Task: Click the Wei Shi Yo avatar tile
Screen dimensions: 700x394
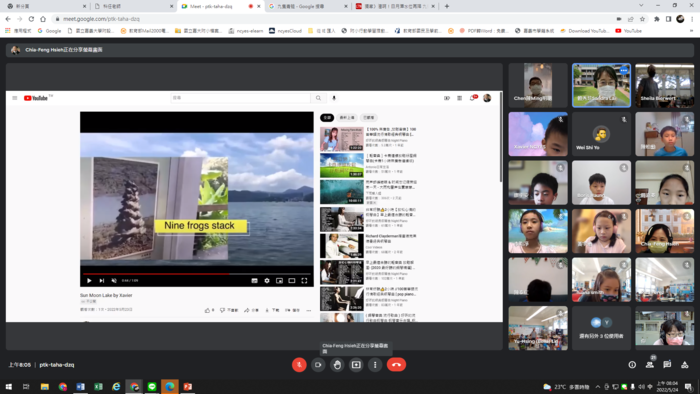Action: click(601, 134)
